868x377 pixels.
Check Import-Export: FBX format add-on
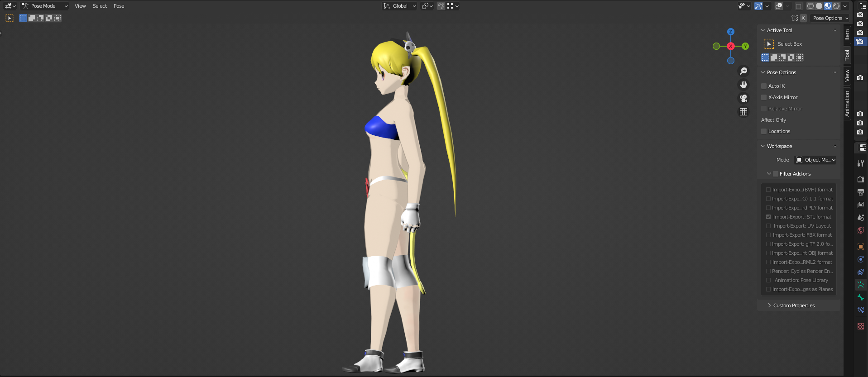pos(768,235)
